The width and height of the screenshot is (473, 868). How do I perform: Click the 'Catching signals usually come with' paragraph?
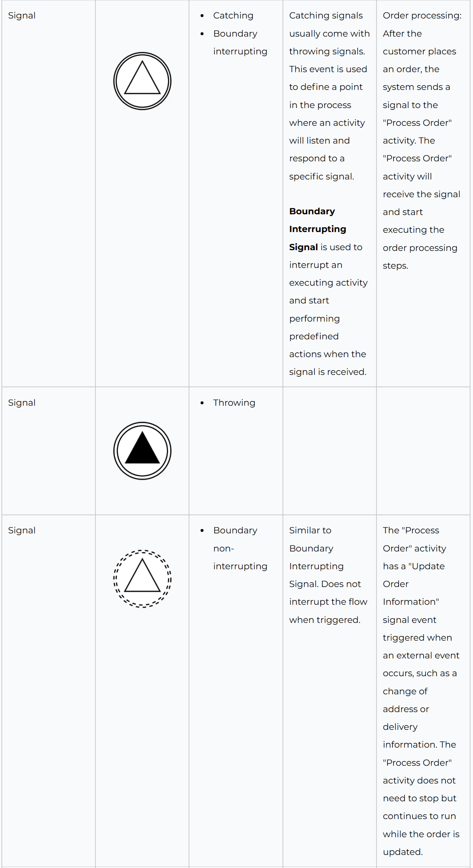point(329,96)
